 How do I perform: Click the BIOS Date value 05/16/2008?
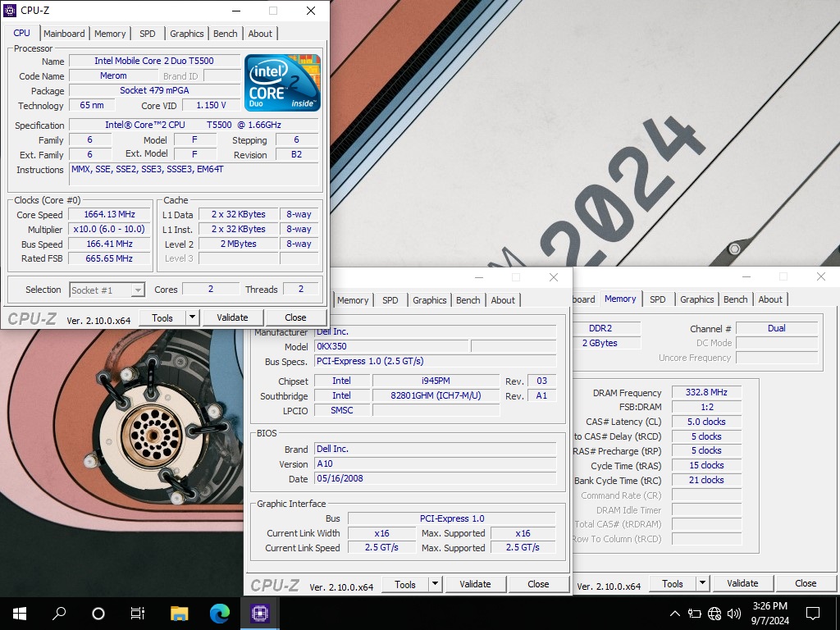[x=435, y=478]
